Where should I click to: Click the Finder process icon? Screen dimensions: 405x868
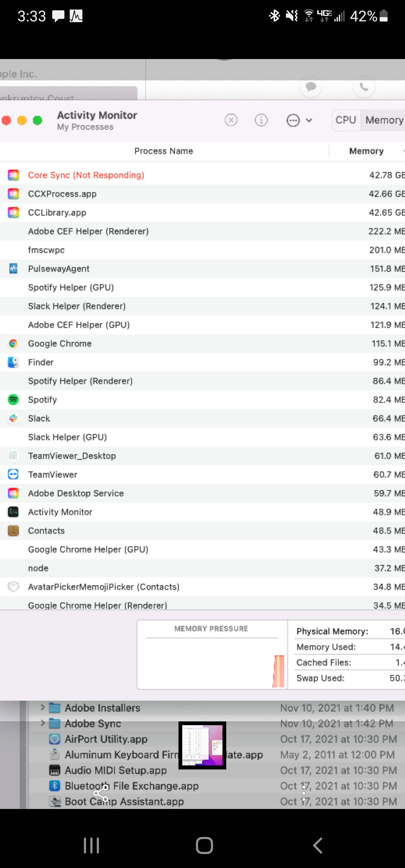click(x=13, y=362)
